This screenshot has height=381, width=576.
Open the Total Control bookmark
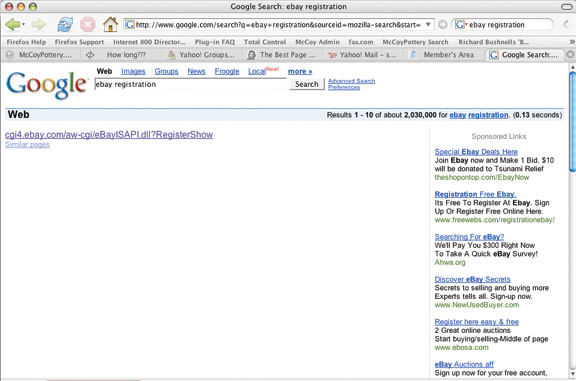click(x=265, y=42)
